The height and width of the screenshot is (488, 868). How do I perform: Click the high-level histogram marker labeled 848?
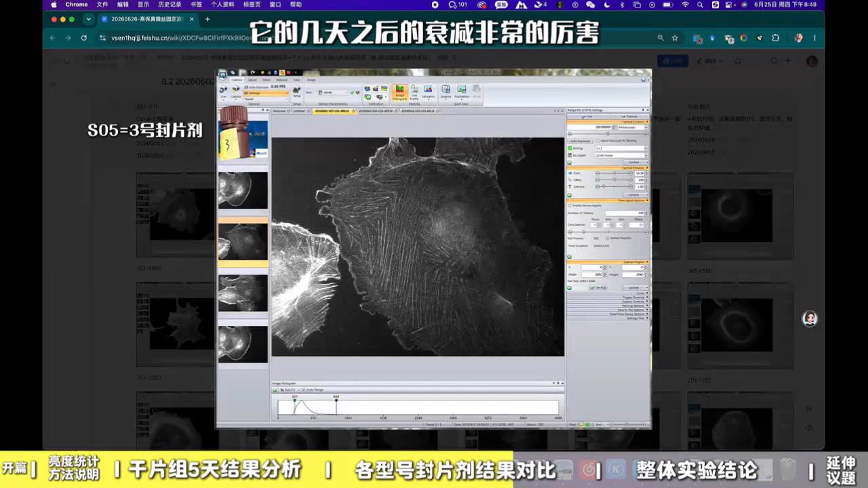[x=336, y=400]
